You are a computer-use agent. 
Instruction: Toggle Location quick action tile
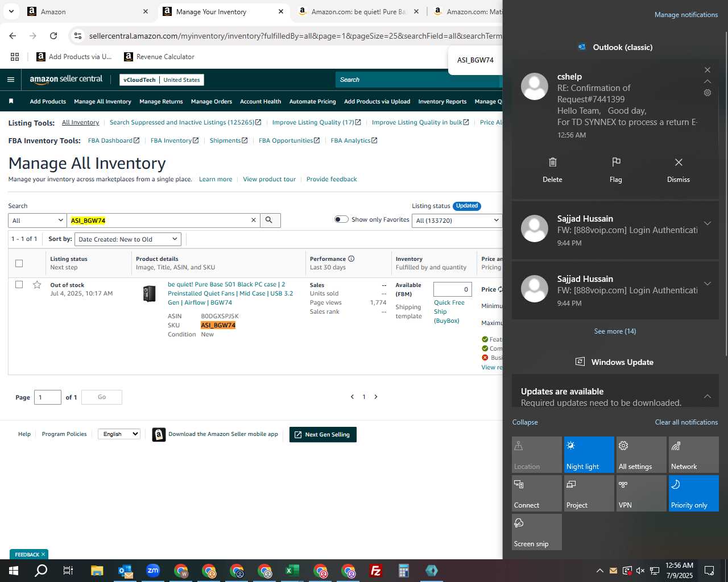tap(536, 454)
